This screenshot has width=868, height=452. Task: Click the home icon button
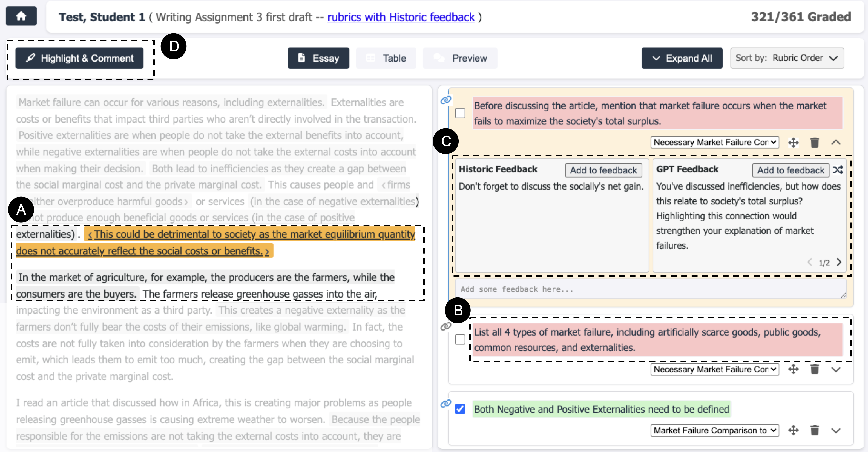21,16
